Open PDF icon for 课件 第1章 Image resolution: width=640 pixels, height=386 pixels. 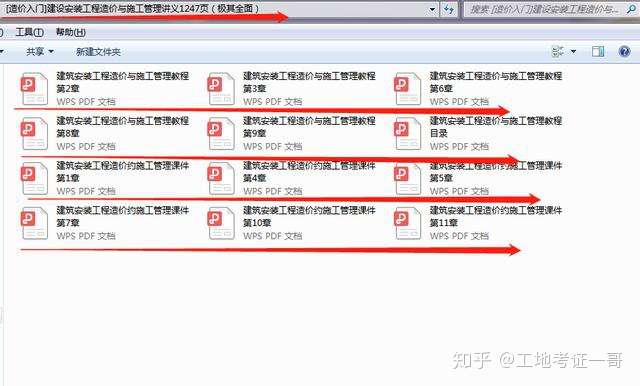34,178
